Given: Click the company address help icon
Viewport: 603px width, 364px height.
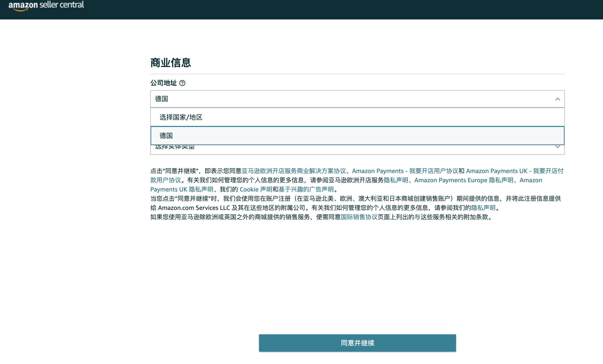Looking at the screenshot, I should pos(182,83).
